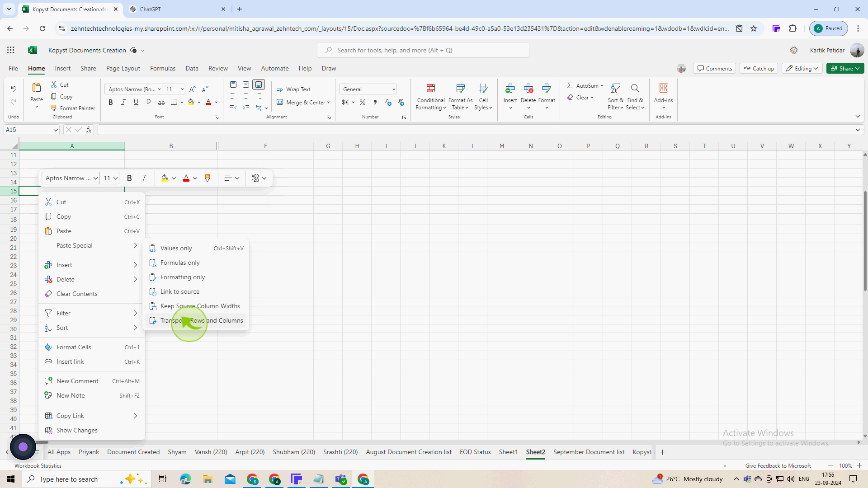868x488 pixels.
Task: Click the Comments button
Action: (x=714, y=68)
